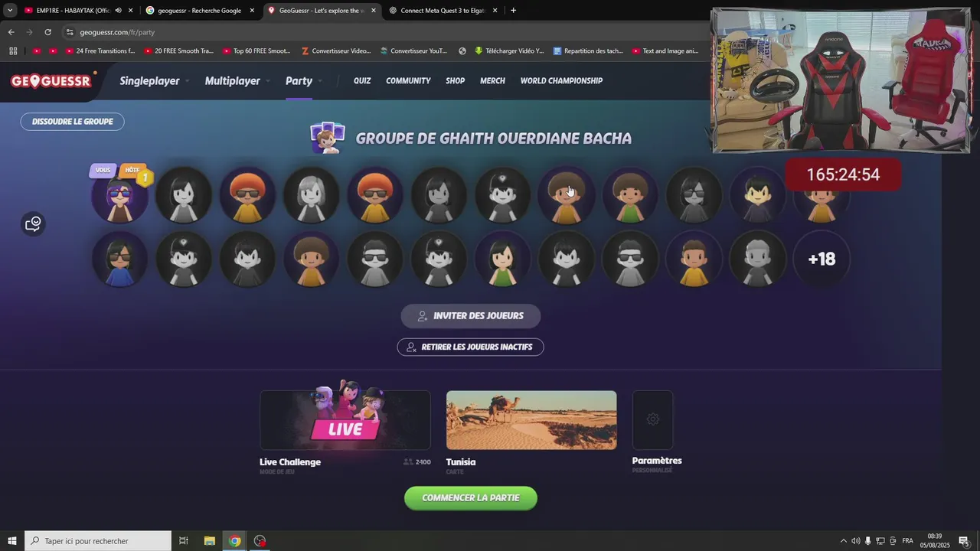Close the Connect Meta Quest 3 tab
Screen dimensions: 980x551
point(495,11)
